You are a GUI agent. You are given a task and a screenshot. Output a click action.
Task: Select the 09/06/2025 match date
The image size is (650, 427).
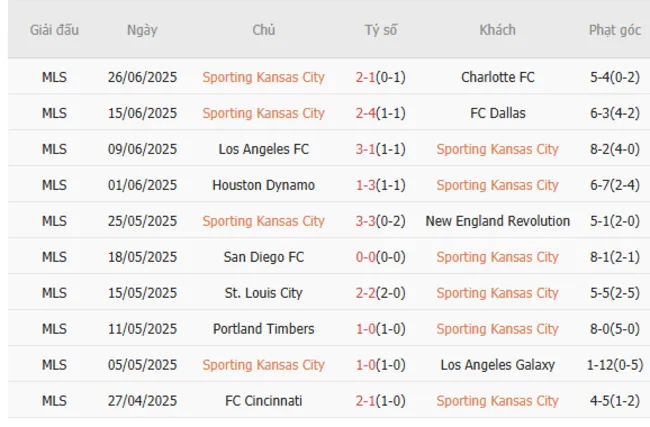[142, 148]
